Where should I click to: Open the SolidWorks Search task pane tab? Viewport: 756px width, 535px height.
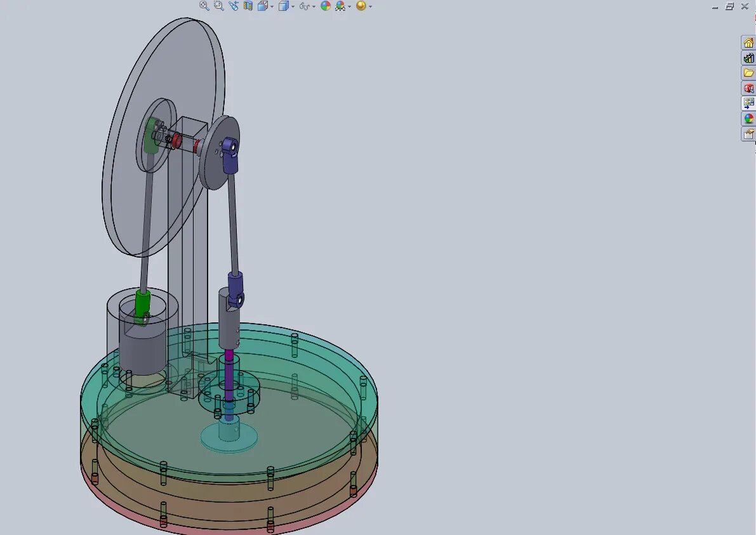click(748, 88)
